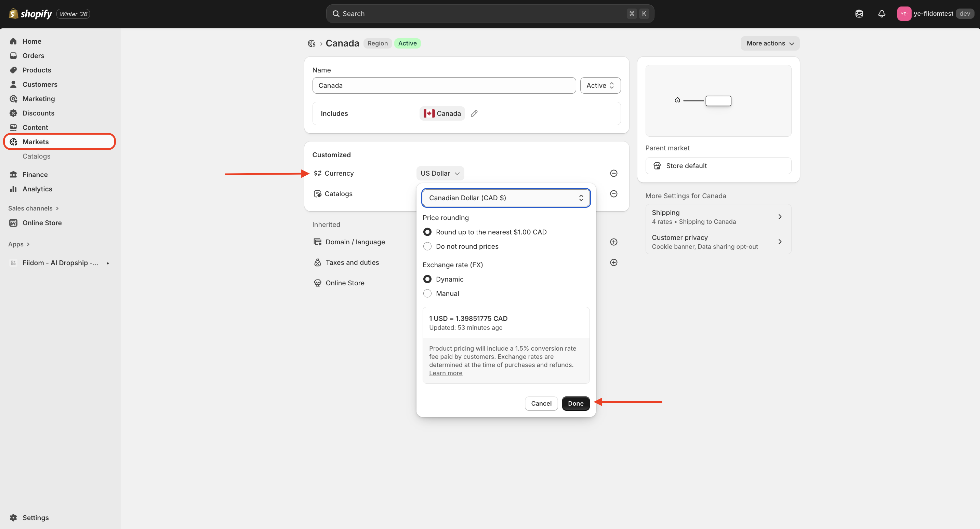980x529 pixels.
Task: Click the pencil edit icon beside Canada
Action: point(474,113)
